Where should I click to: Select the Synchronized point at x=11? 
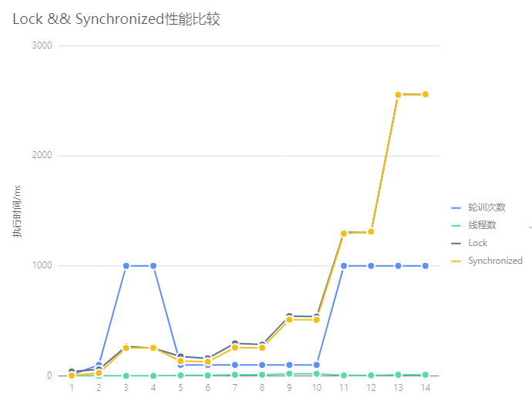(x=344, y=234)
